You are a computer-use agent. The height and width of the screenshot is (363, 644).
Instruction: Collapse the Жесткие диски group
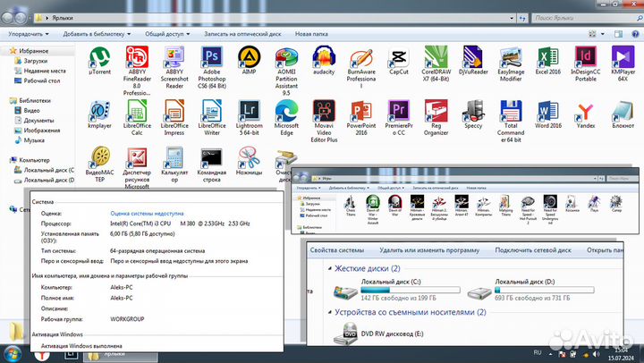[x=330, y=268]
